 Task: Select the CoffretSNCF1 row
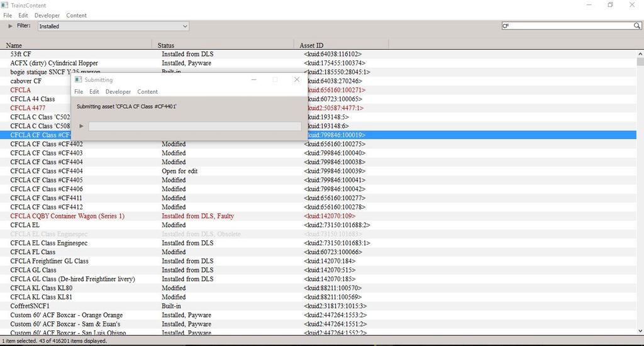point(318,306)
